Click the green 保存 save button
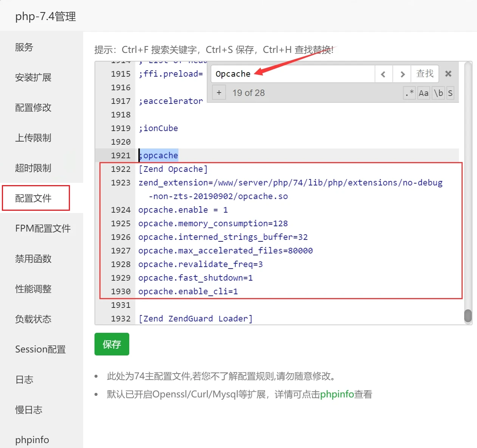Screen dimensions: 477x448 112,344
